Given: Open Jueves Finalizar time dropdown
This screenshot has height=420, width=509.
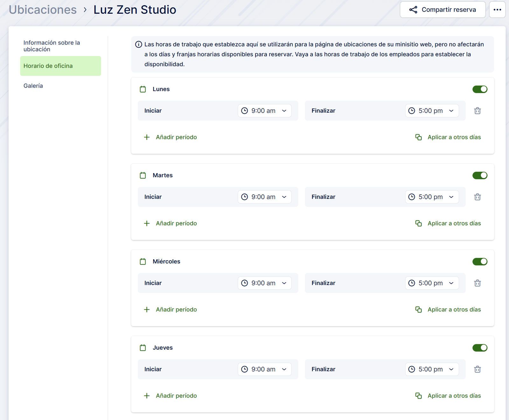Looking at the screenshot, I should 432,369.
